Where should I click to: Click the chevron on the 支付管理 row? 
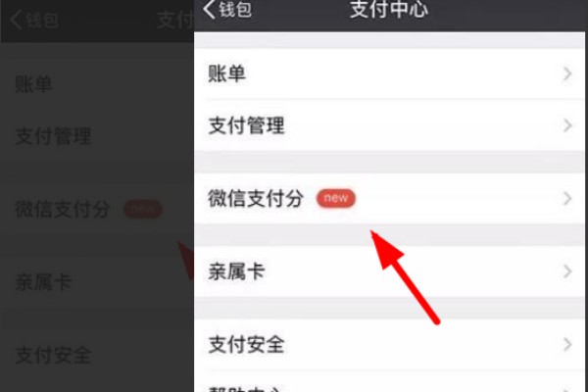click(567, 125)
